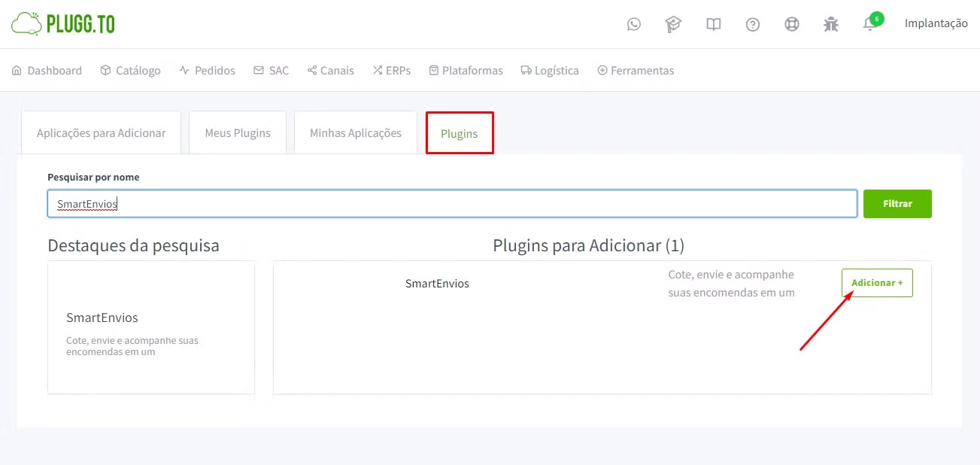The width and height of the screenshot is (980, 465).
Task: Open the Ferramentas menu
Action: point(636,70)
